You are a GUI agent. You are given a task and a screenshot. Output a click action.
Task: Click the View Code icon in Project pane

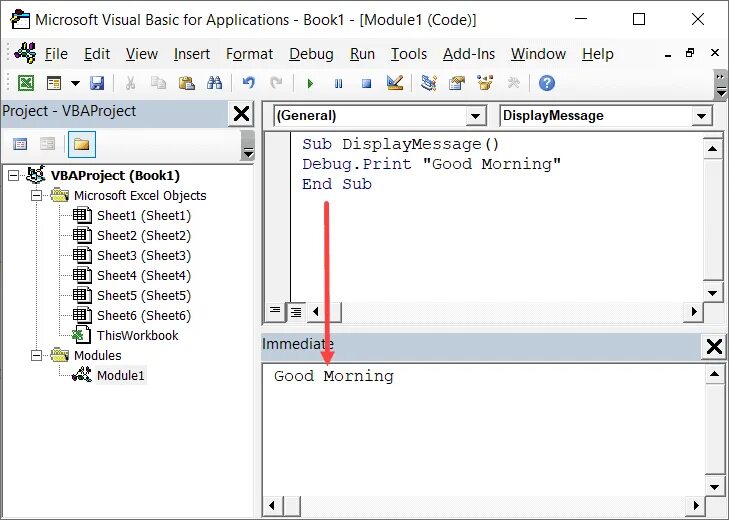[x=20, y=144]
